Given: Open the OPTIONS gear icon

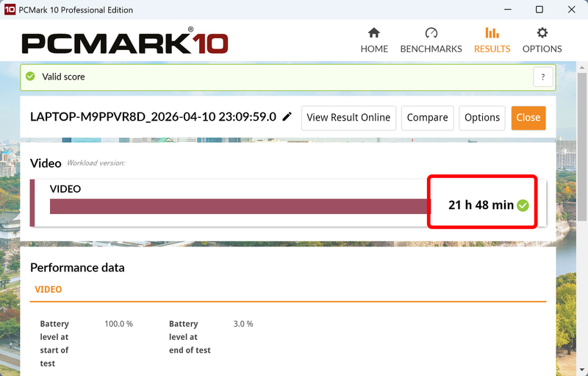Looking at the screenshot, I should pyautogui.click(x=542, y=33).
